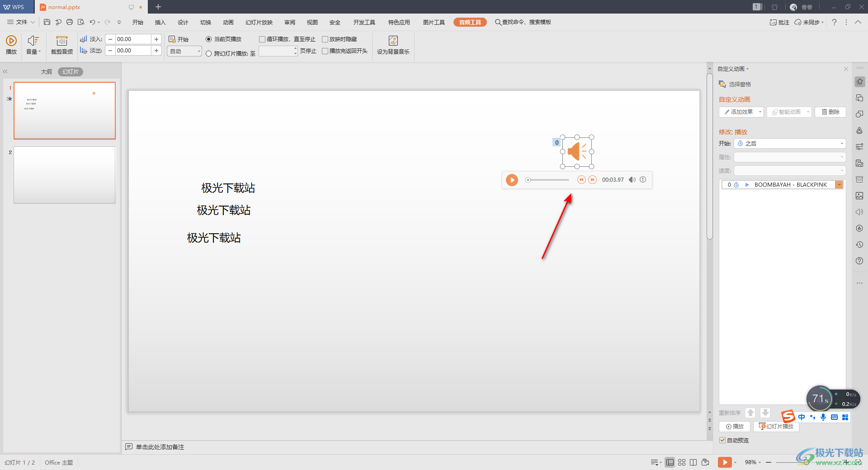Click the Slide Show Play button

[776, 427]
